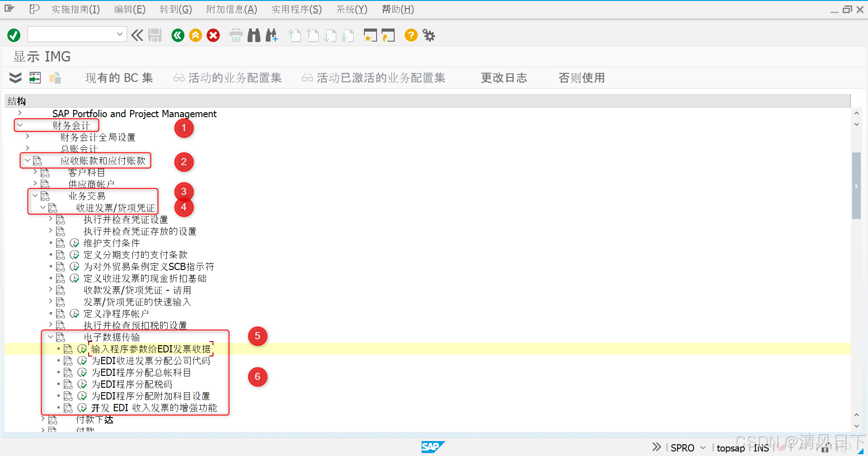Screen dimensions: 868x456
Task: Open documentation icon for 应收账款和应付账款
Action: pyautogui.click(x=38, y=161)
